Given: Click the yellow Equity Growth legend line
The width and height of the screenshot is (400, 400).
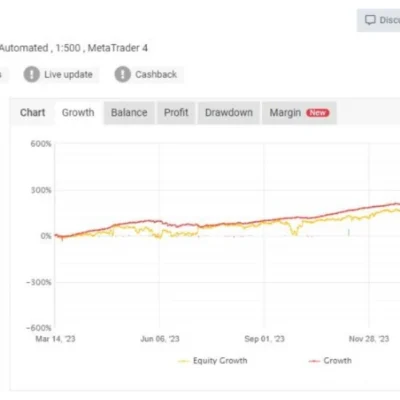Looking at the screenshot, I should pyautogui.click(x=184, y=361).
